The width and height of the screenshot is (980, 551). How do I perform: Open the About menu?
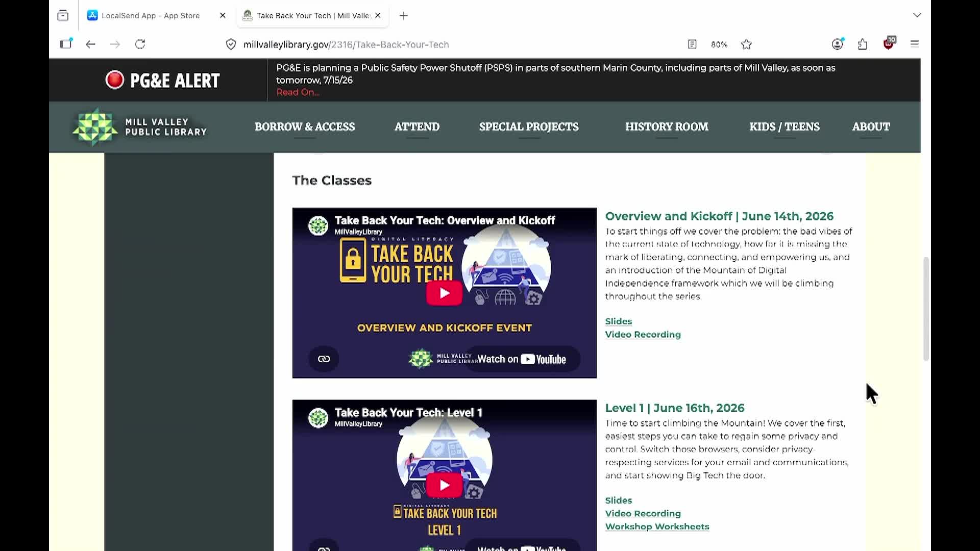pyautogui.click(x=871, y=127)
